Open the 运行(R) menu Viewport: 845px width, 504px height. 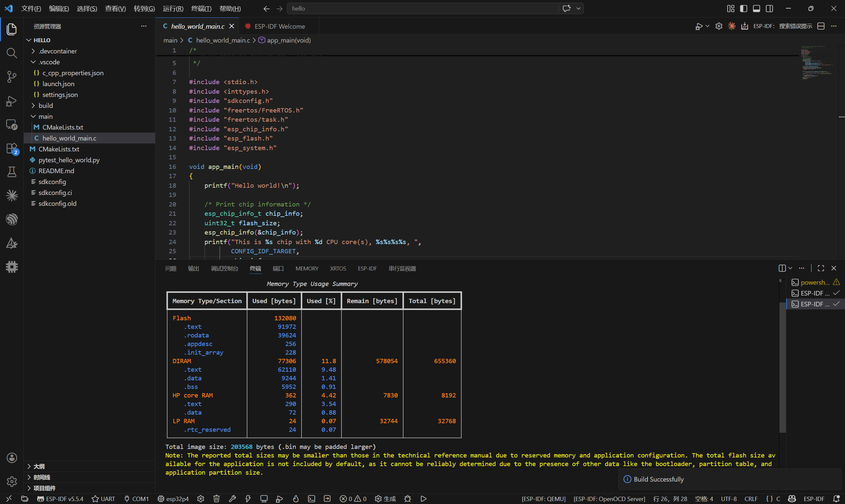(x=173, y=9)
